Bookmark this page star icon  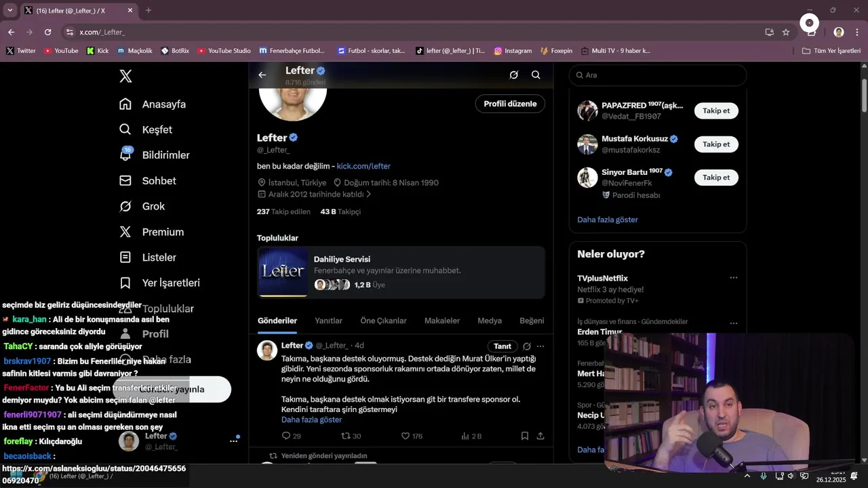(x=786, y=32)
